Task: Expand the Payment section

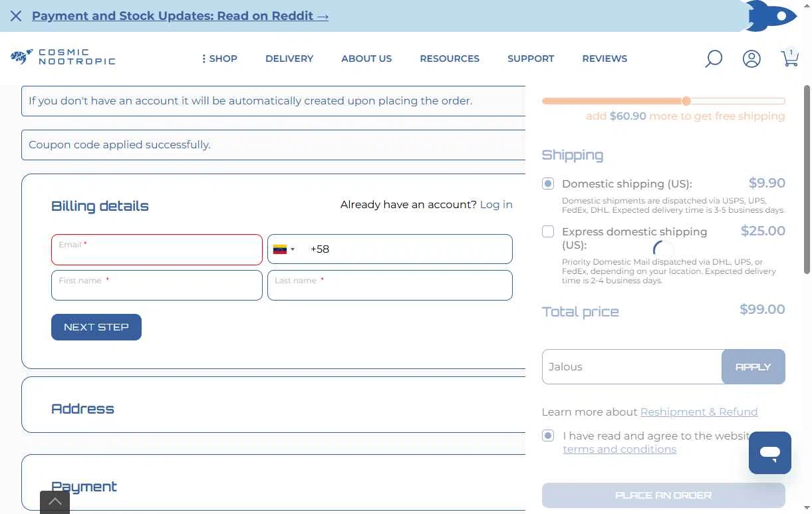Action: coord(84,487)
